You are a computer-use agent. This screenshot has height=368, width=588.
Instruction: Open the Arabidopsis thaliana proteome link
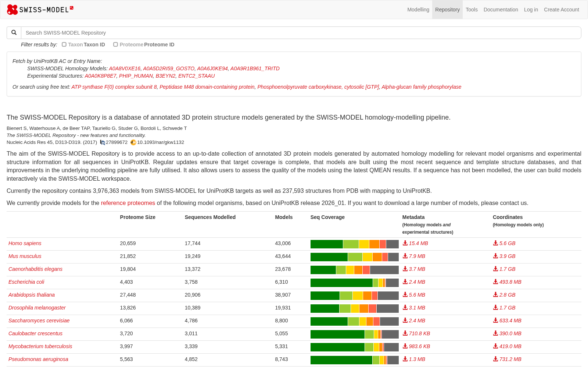coord(32,295)
